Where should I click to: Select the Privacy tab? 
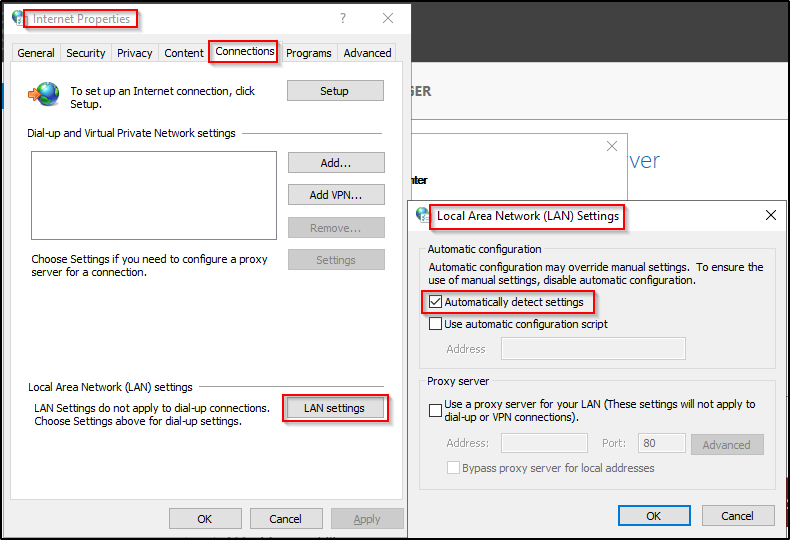click(134, 53)
